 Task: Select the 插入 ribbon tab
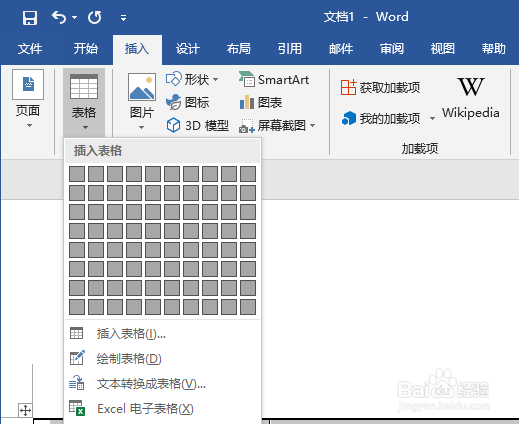pos(137,49)
